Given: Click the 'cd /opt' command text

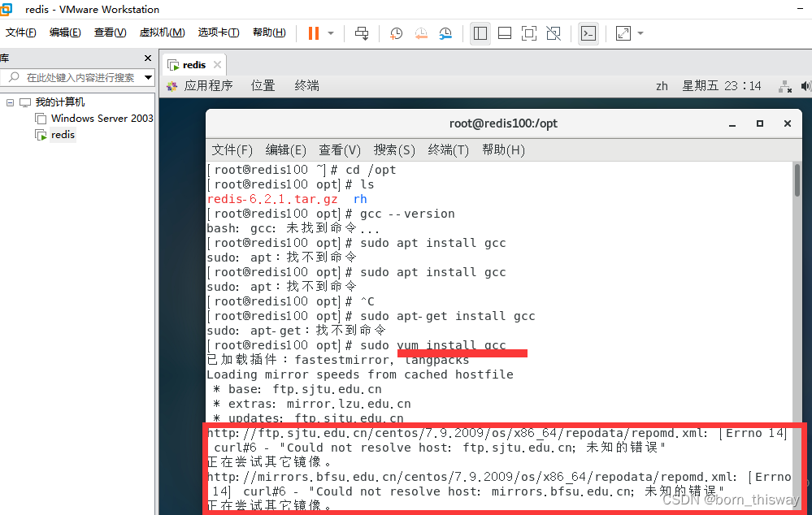Looking at the screenshot, I should 371,170.
